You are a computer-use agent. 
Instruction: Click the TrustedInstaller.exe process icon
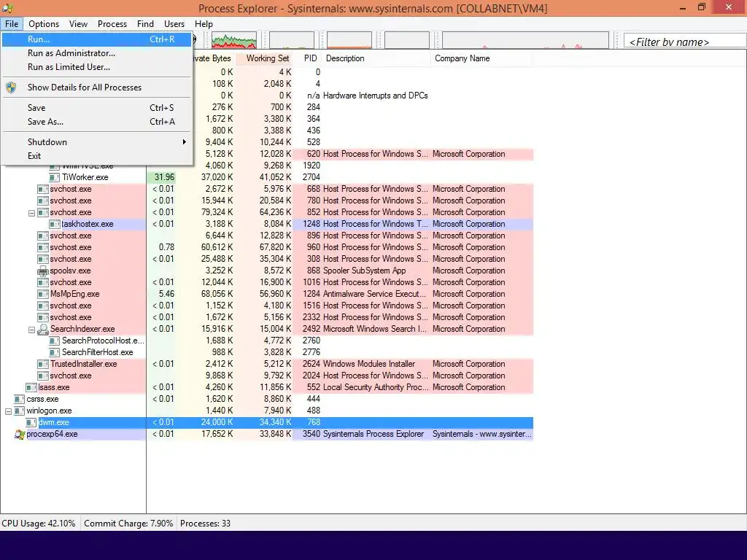click(x=43, y=364)
